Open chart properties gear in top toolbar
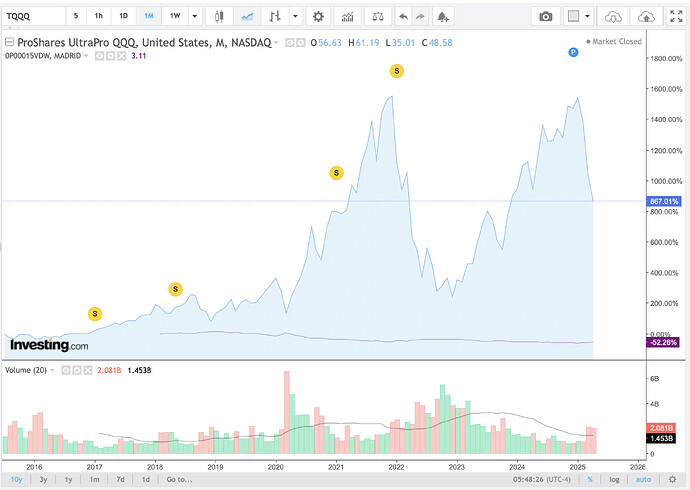The width and height of the screenshot is (690, 490). coord(318,17)
